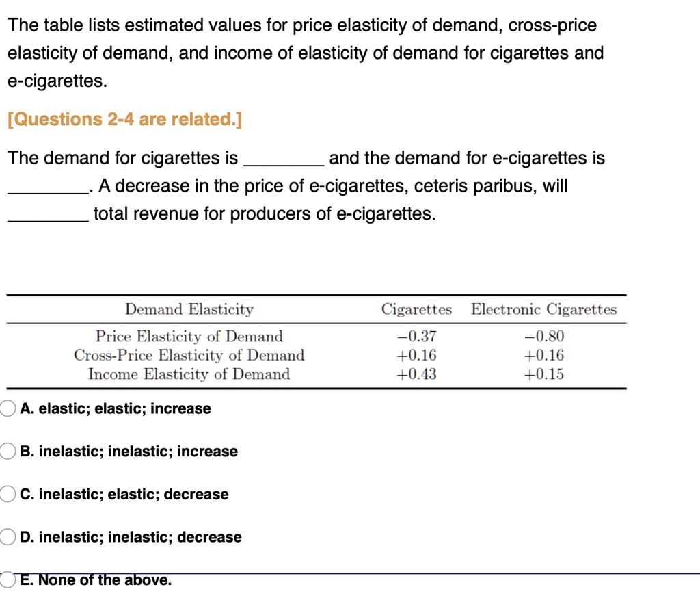Click the 'Price Elasticity of Demand' row label

189,336
